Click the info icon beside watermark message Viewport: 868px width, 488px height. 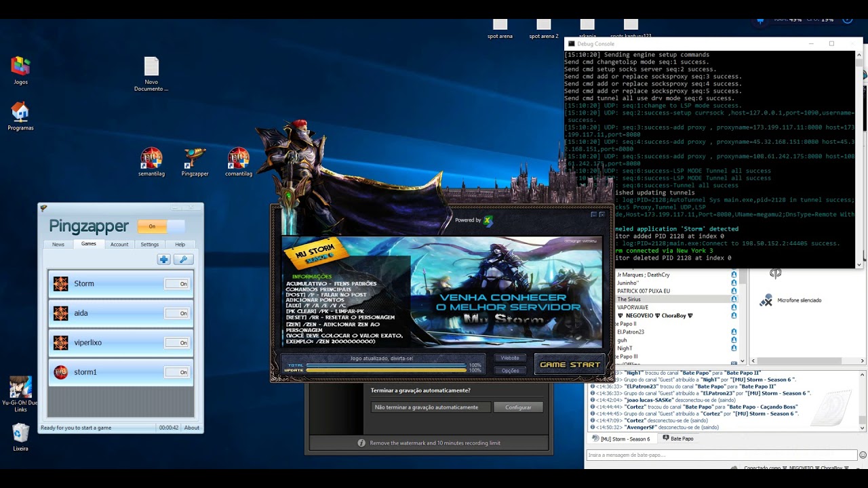click(x=361, y=443)
